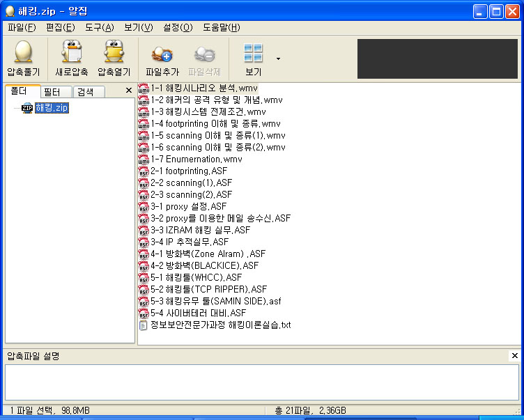The width and height of the screenshot is (524, 420).
Task: Select file 3-2 proxy를 이용한 메일 송수신.ASF
Action: pyautogui.click(x=221, y=219)
